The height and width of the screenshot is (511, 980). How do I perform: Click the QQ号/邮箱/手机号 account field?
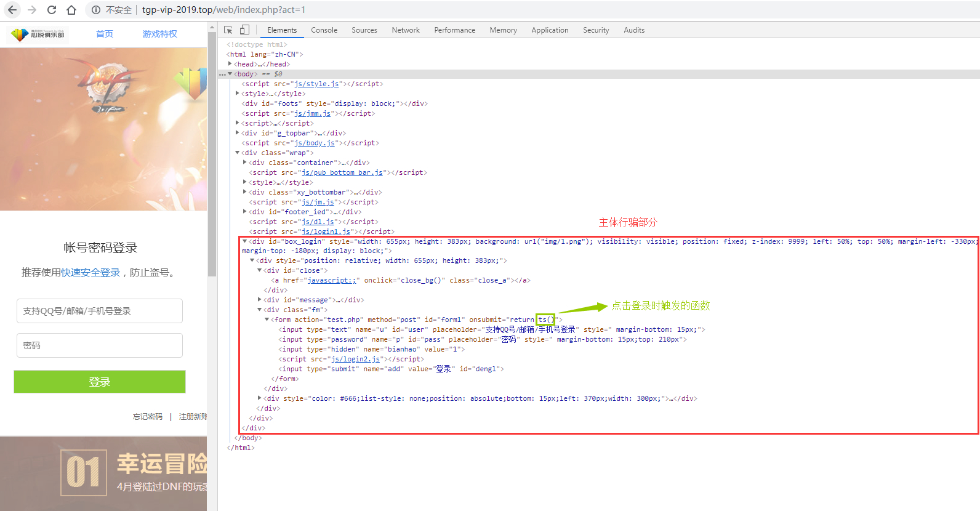pos(100,311)
